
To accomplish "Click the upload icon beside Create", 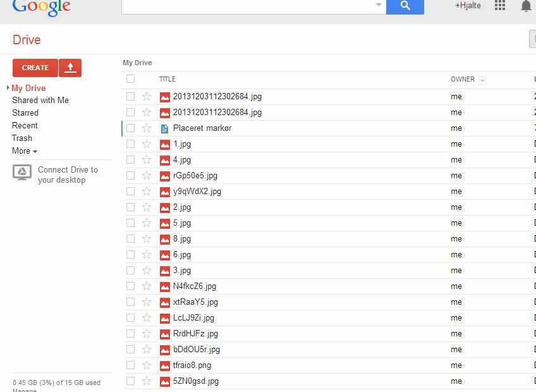I will click(x=70, y=68).
